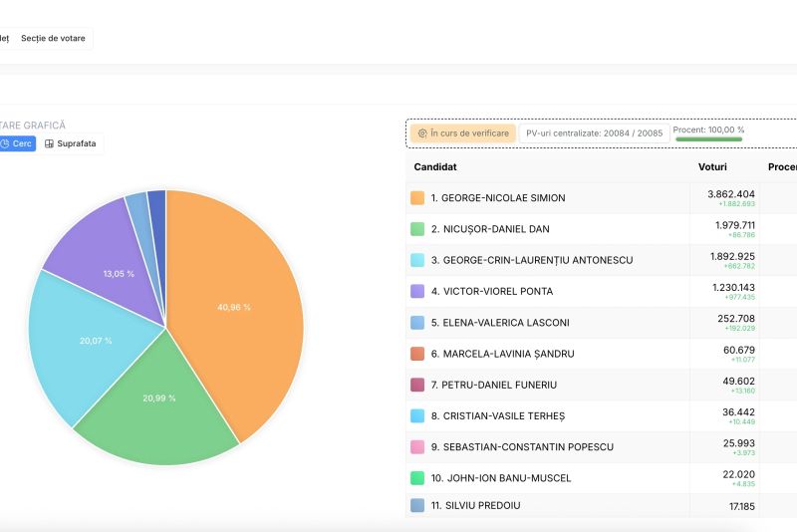Switch chart view to Suprafata

72,143
